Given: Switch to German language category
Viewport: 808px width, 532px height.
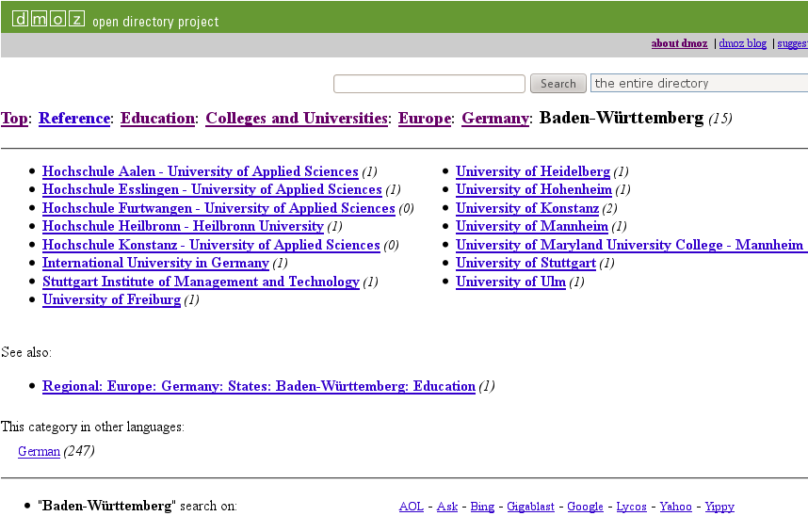Looking at the screenshot, I should coord(39,451).
